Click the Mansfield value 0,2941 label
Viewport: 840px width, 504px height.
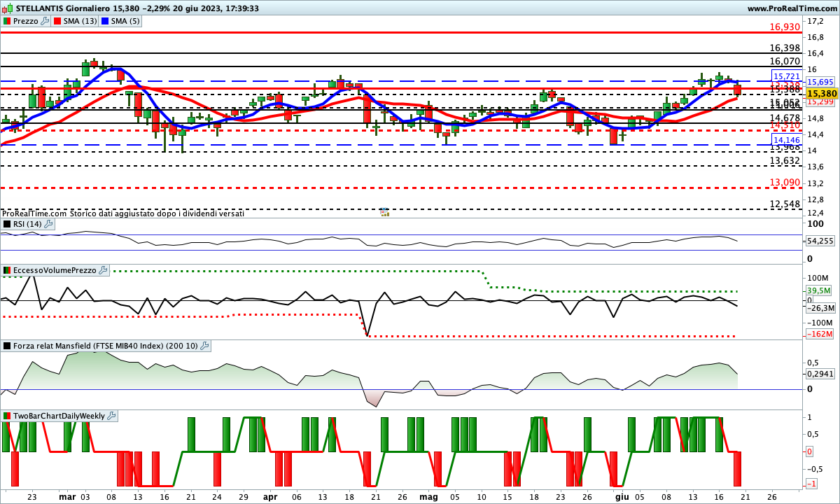pyautogui.click(x=820, y=374)
